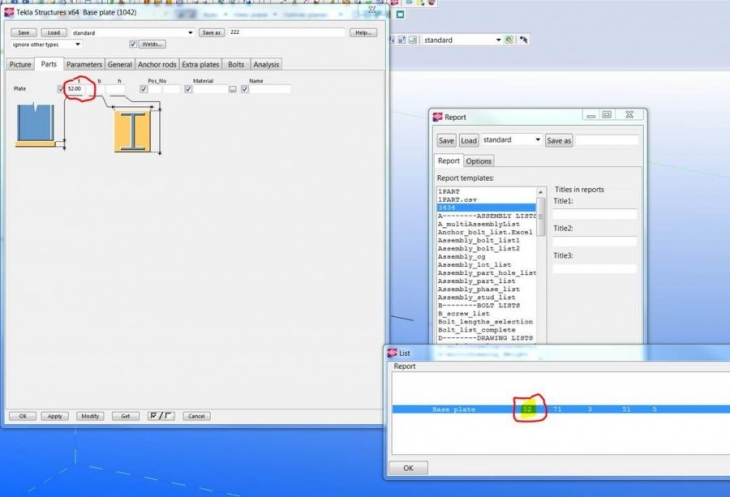
Task: Click the icon right of the toolbar standard dropdown
Action: (x=510, y=40)
